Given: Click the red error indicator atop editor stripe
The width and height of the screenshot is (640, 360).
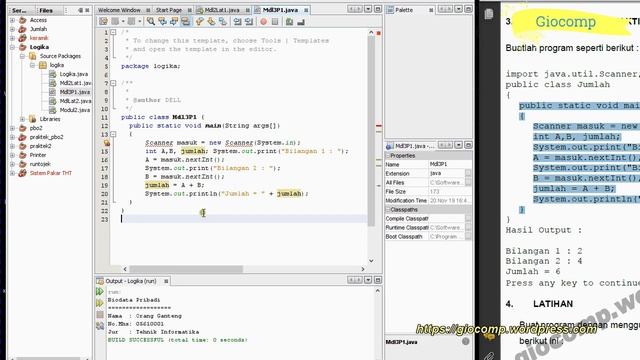Looking at the screenshot, I should (x=378, y=33).
